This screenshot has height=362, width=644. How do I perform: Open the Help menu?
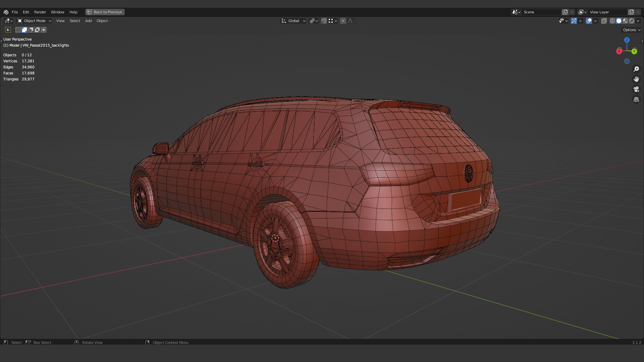[73, 12]
